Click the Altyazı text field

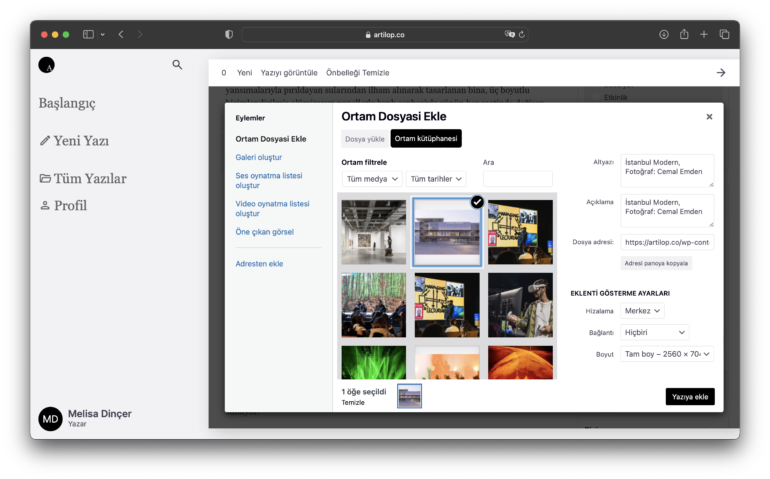(x=667, y=170)
